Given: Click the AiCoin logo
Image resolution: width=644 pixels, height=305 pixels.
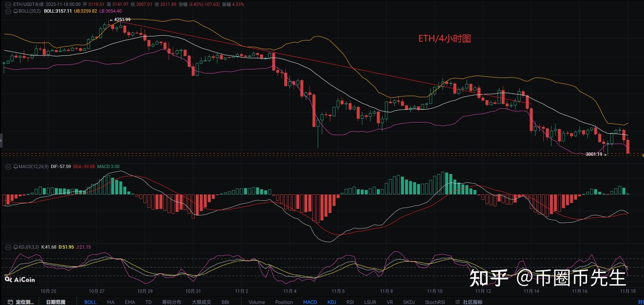Looking at the screenshot, I should click(x=20, y=280).
